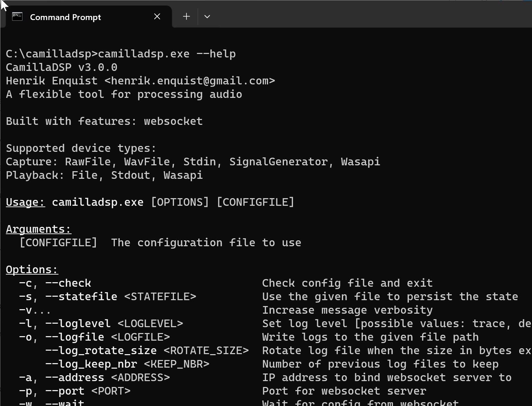Open a new terminal tab
This screenshot has width=532, height=406.
[186, 17]
